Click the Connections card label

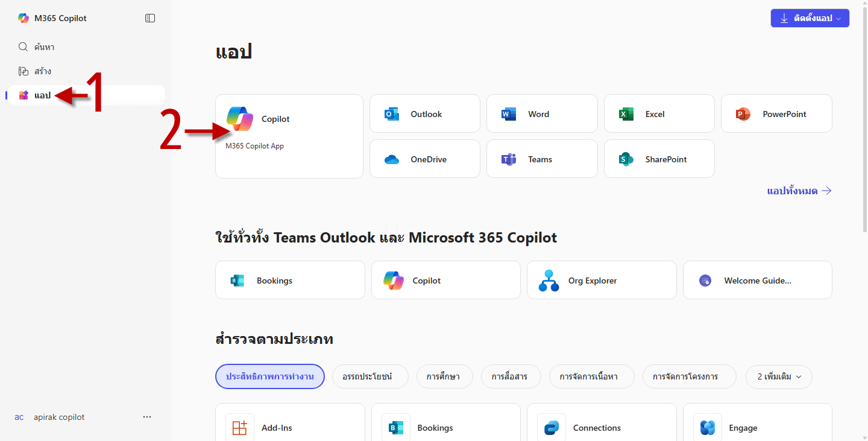pos(597,428)
